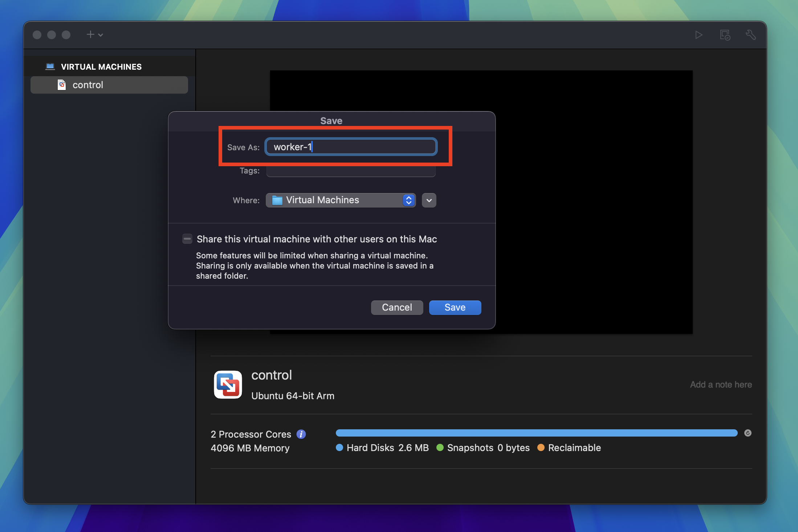Click the VMware Fusion control VM icon
Image resolution: width=798 pixels, height=532 pixels.
point(228,384)
